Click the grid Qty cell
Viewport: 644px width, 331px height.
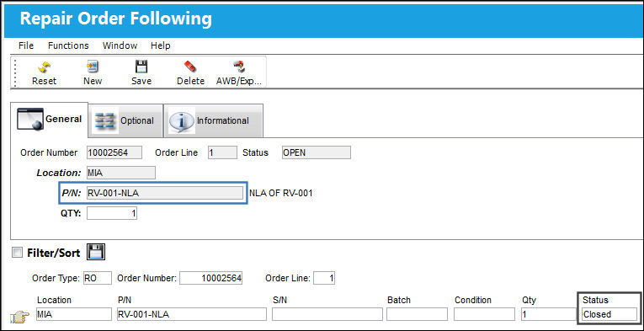coord(548,314)
